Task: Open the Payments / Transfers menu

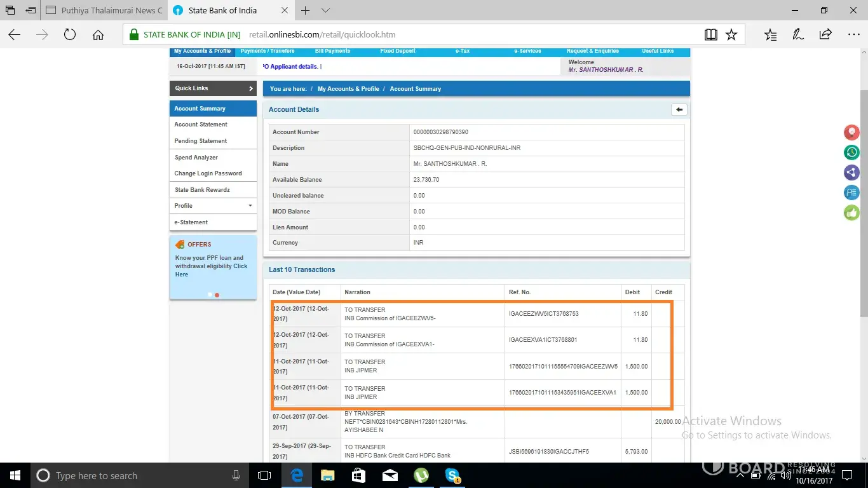Action: click(268, 51)
